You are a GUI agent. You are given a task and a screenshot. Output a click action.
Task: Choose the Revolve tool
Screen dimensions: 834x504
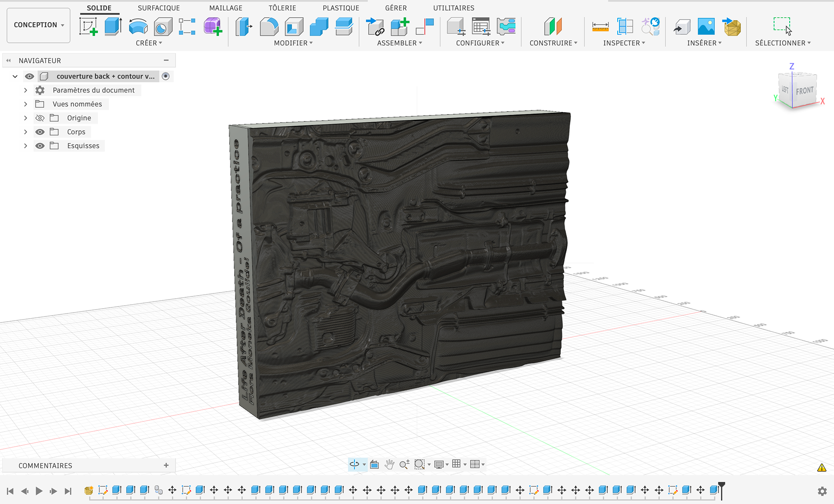click(138, 26)
